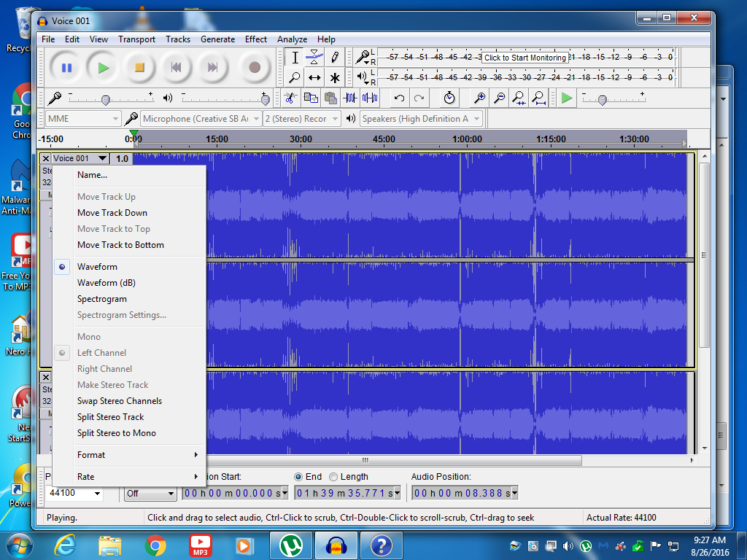The height and width of the screenshot is (560, 747).
Task: Click the Zoom Out icon
Action: point(499,98)
